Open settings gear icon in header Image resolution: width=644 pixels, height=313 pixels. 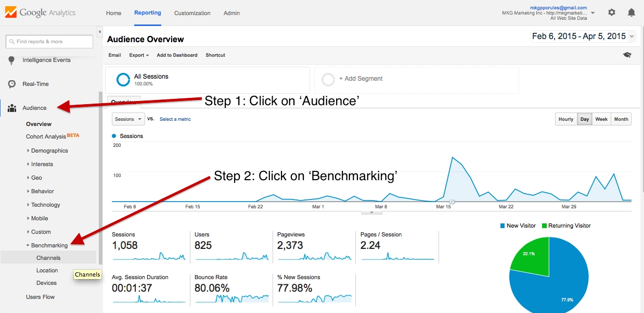(612, 12)
